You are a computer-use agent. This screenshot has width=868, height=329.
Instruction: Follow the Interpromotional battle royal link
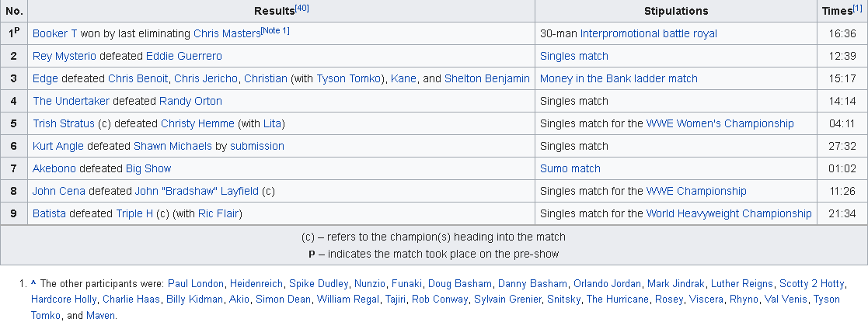click(x=648, y=33)
